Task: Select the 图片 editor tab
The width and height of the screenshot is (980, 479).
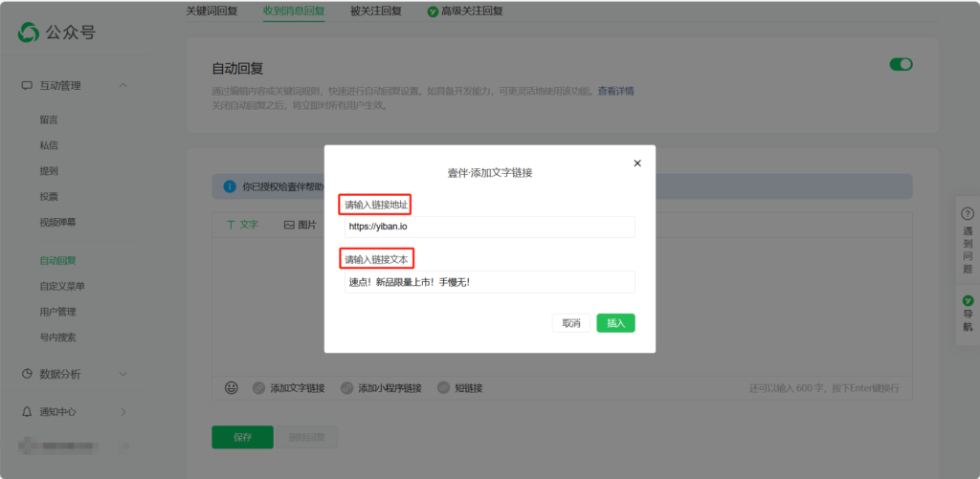Action: pos(300,225)
